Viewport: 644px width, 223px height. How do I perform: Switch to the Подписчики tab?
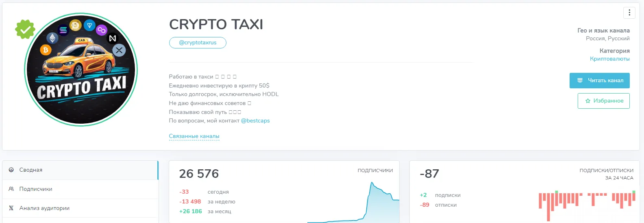click(80, 189)
